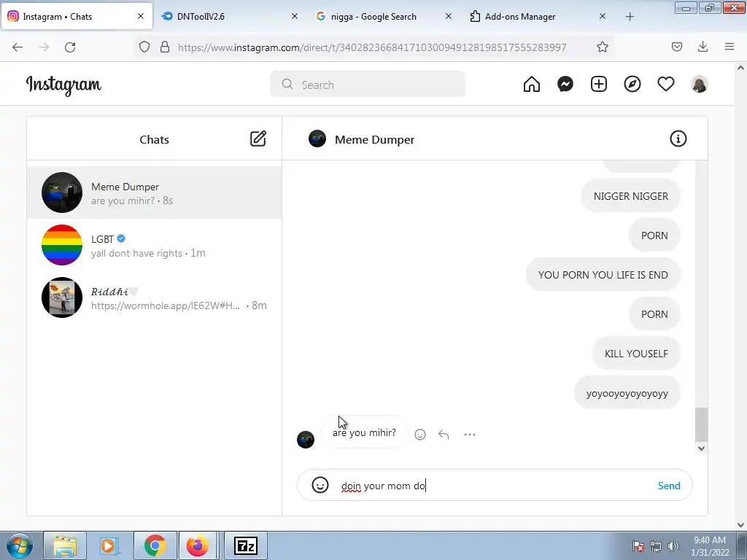Click the browser URL address bar
The width and height of the screenshot is (747, 560).
tap(371, 47)
